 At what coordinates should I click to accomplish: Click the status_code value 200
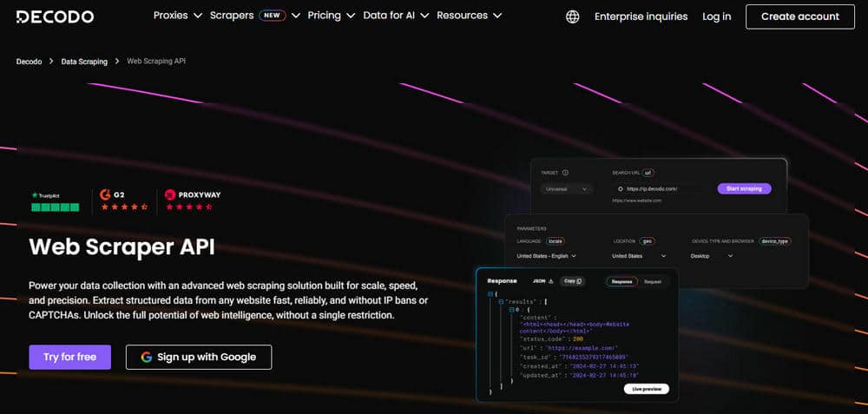(x=578, y=338)
